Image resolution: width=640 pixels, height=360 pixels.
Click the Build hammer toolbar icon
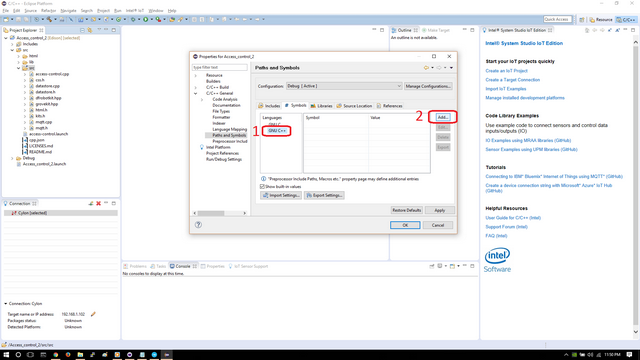click(49, 19)
